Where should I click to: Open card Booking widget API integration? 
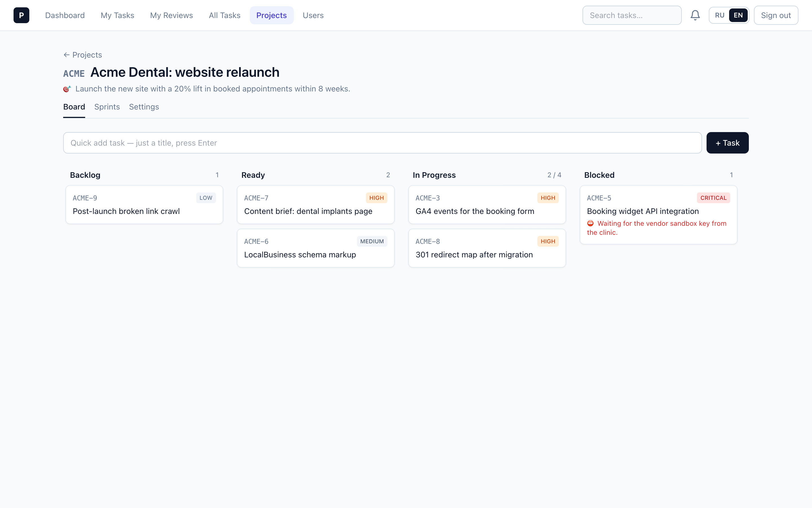pos(658,215)
